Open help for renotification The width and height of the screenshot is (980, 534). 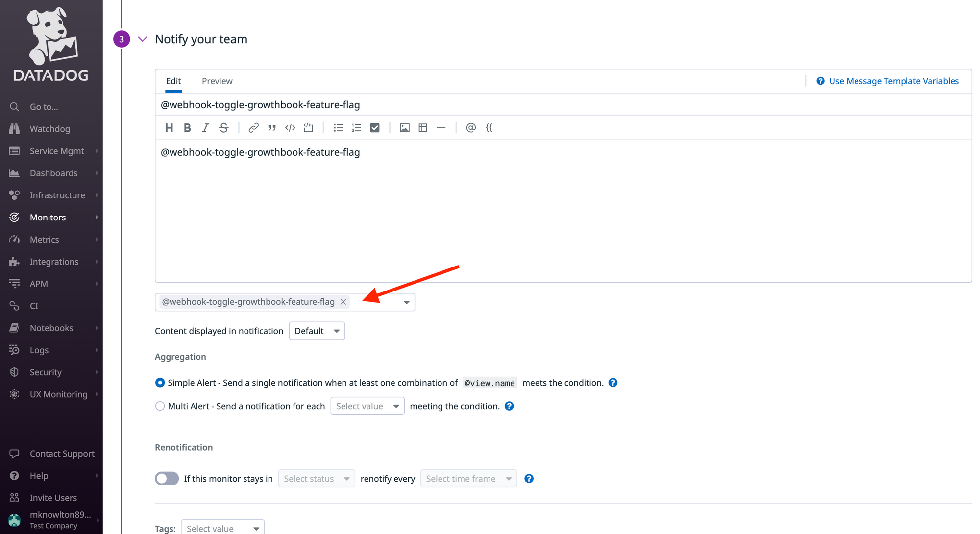[x=529, y=479]
